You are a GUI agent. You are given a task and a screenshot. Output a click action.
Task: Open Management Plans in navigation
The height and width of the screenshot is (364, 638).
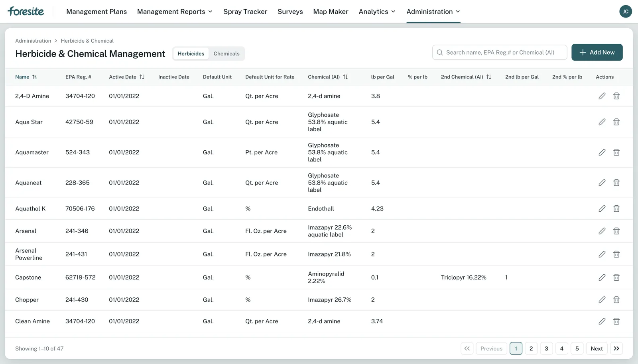96,12
